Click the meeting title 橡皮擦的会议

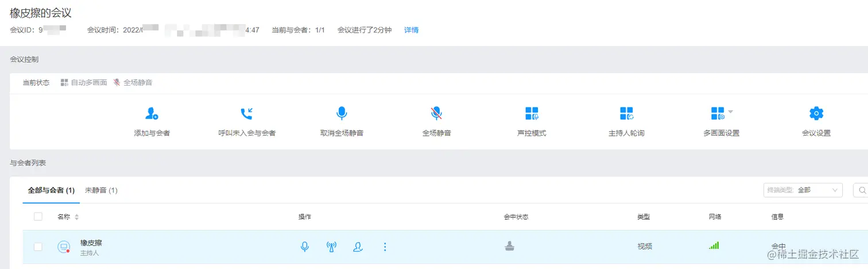tap(41, 13)
